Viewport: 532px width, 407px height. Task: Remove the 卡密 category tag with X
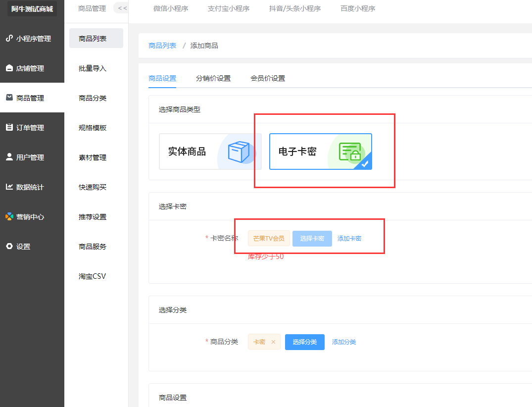tap(273, 342)
